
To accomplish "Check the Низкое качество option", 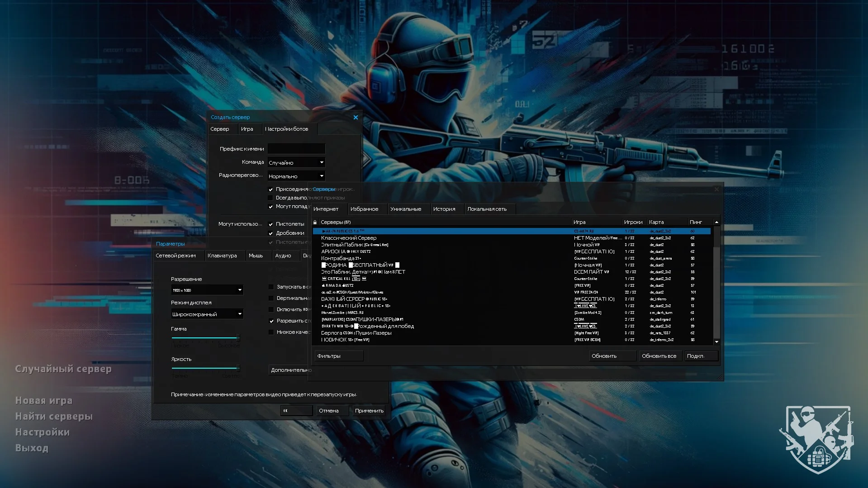I will (271, 332).
